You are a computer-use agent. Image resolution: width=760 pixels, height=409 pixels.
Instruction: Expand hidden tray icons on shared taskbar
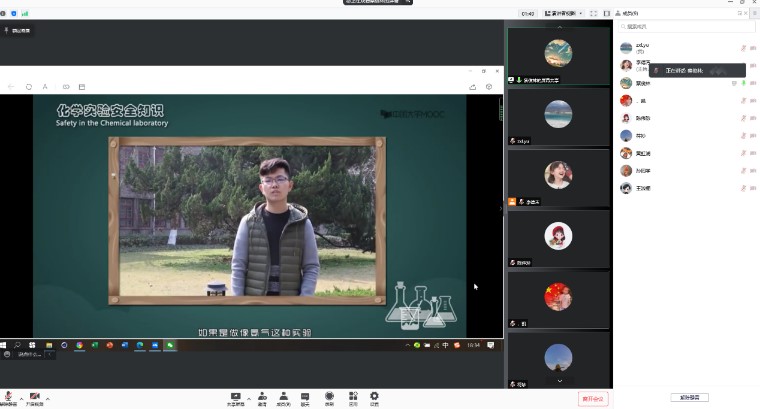tap(407, 345)
